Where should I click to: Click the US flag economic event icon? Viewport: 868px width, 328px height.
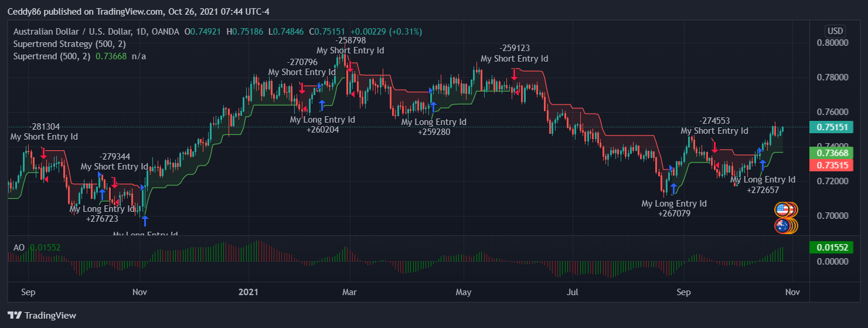point(782,209)
